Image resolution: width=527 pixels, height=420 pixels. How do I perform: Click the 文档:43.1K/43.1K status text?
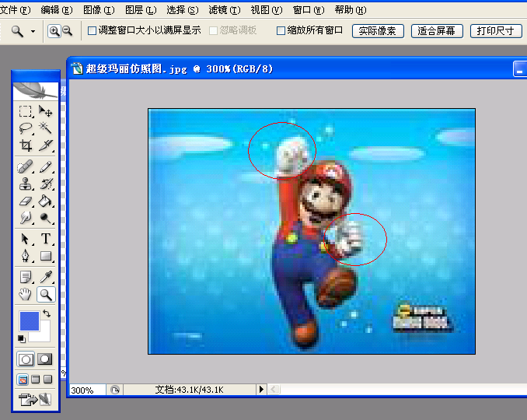point(189,390)
